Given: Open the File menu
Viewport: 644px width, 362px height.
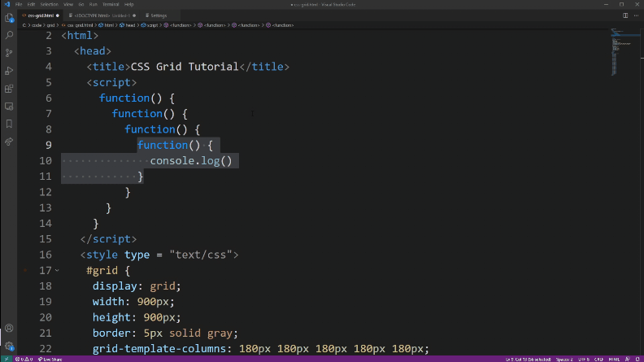Looking at the screenshot, I should [19, 5].
